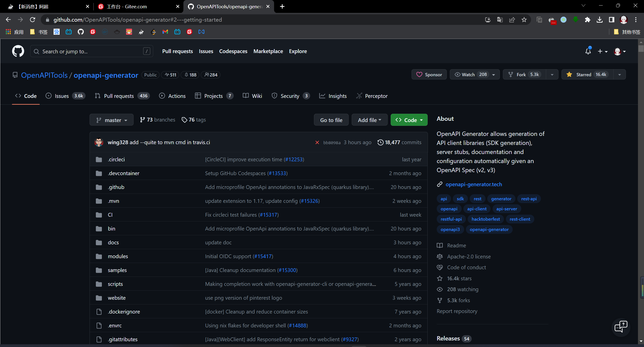Click the failed build status X icon
The width and height of the screenshot is (644, 347).
pos(317,142)
